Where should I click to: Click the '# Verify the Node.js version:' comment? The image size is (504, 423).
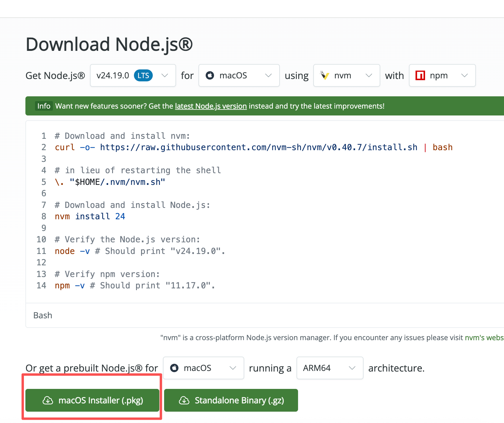click(x=127, y=240)
